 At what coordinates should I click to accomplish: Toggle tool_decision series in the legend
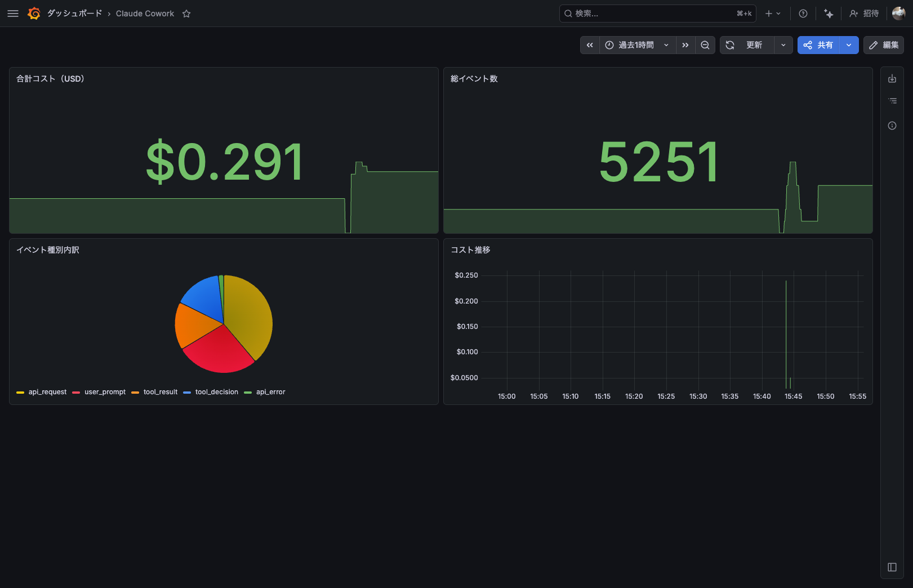click(216, 392)
